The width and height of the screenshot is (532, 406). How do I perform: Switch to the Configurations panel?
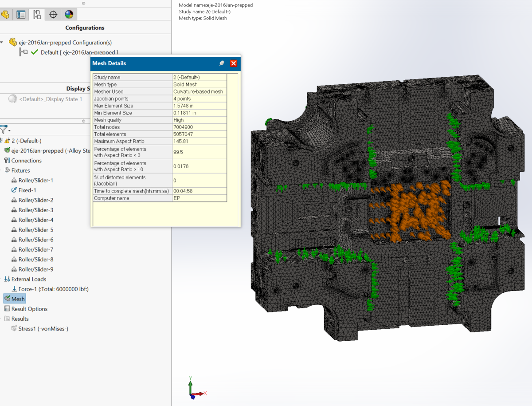click(x=84, y=28)
